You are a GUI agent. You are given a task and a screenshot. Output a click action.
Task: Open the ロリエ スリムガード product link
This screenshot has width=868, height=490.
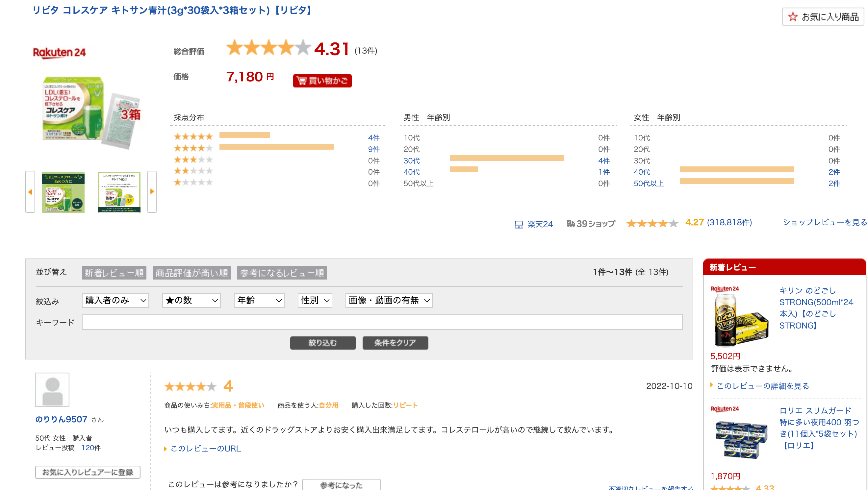819,428
